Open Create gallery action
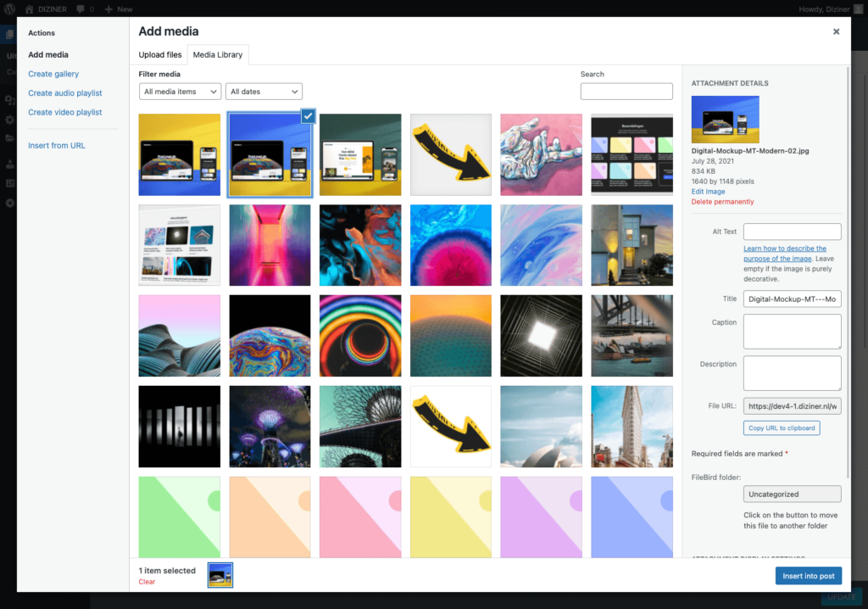The height and width of the screenshot is (609, 868). click(53, 75)
